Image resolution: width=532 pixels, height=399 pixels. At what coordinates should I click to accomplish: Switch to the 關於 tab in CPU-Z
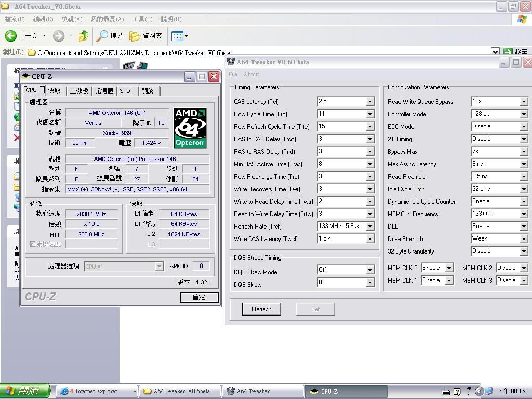tap(148, 90)
